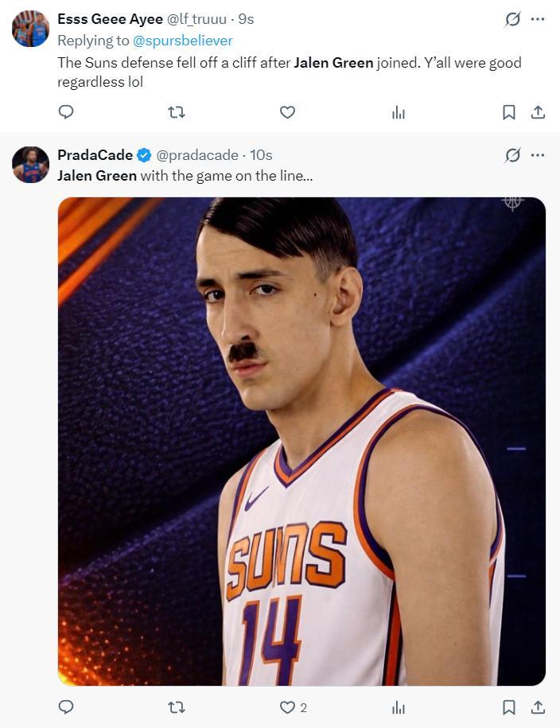This screenshot has height=728, width=560.
Task: Open the Suns jersey photo
Action: pyautogui.click(x=301, y=442)
